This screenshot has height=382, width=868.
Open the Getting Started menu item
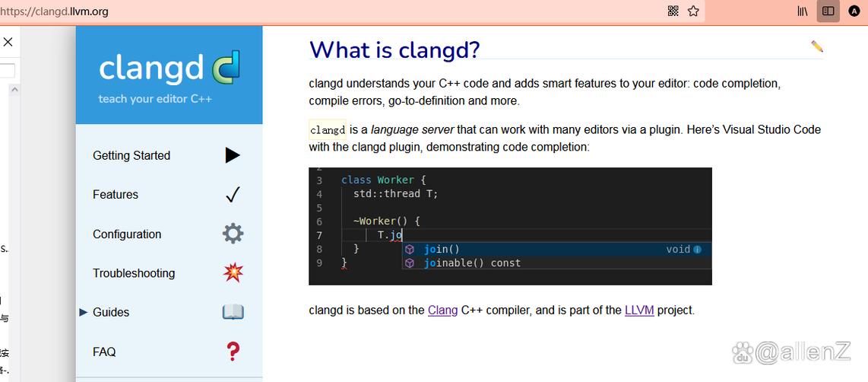coord(131,155)
